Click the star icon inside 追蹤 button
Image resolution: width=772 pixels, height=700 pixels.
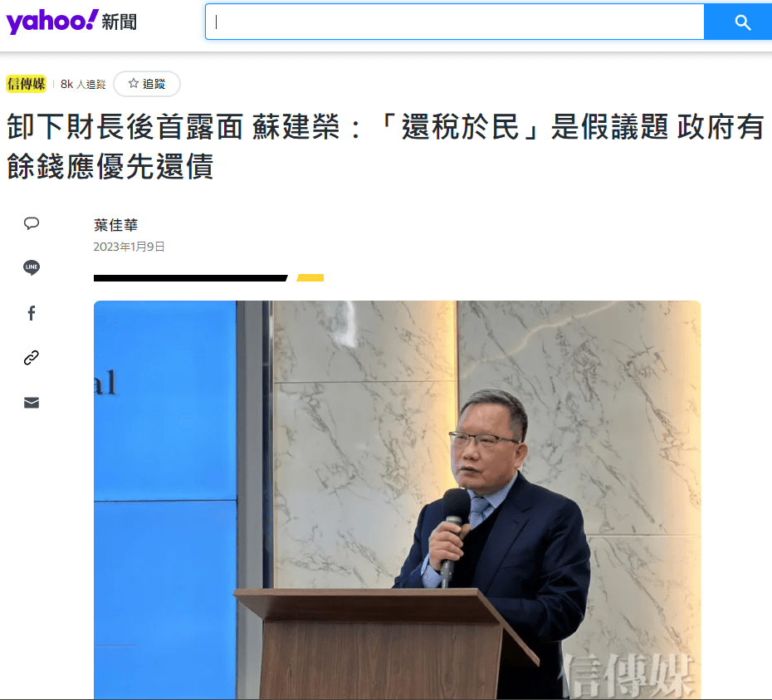point(134,83)
